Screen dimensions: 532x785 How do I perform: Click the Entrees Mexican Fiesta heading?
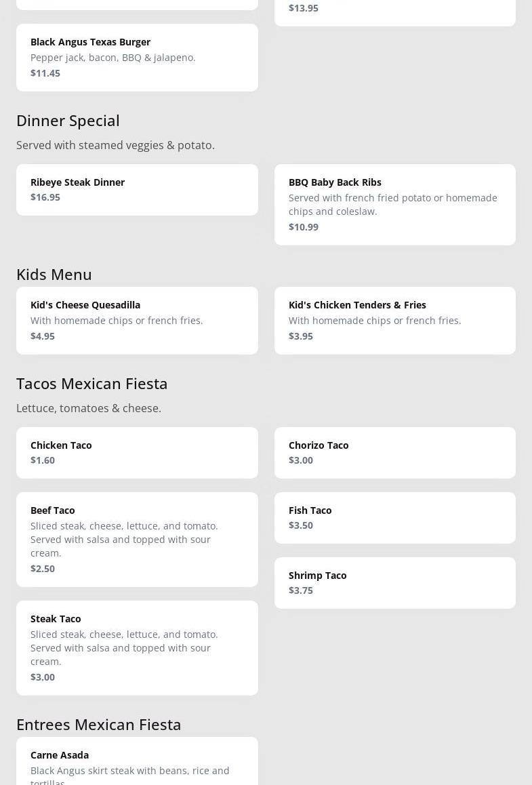point(99,724)
